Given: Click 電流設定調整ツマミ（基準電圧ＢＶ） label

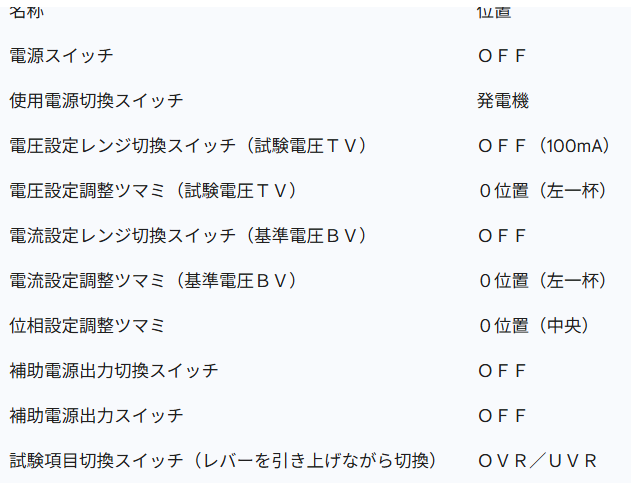Looking at the screenshot, I should (x=153, y=280).
